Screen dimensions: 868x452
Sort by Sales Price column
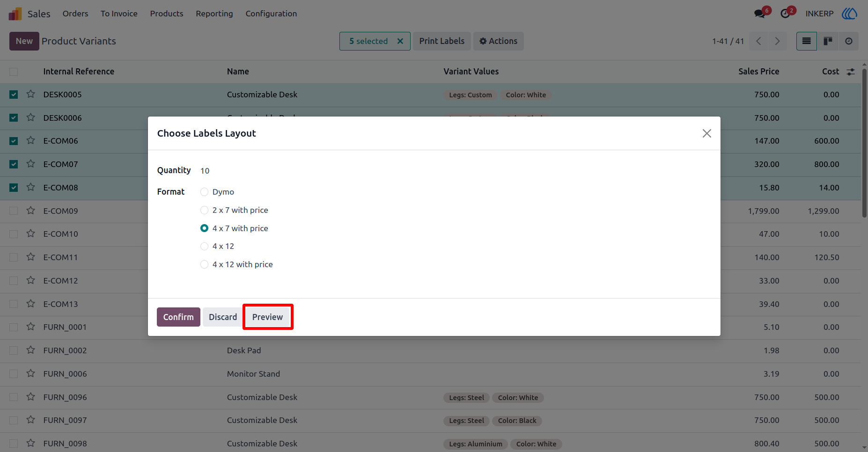point(758,72)
